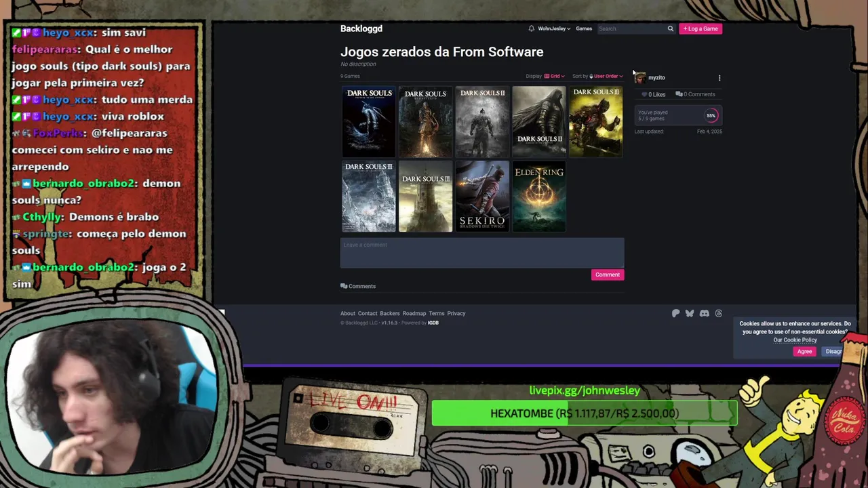Click the 'You've played 5 / 9 games' text
The width and height of the screenshot is (868, 488).
click(x=653, y=115)
